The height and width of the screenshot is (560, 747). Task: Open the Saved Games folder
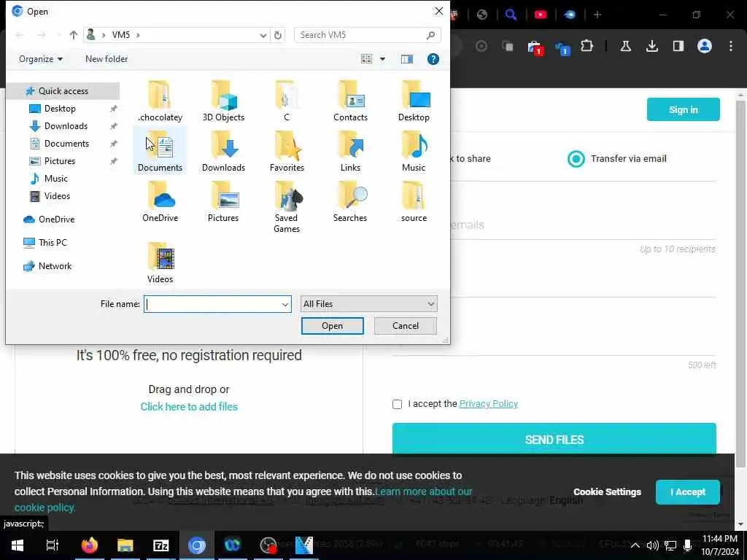(286, 206)
